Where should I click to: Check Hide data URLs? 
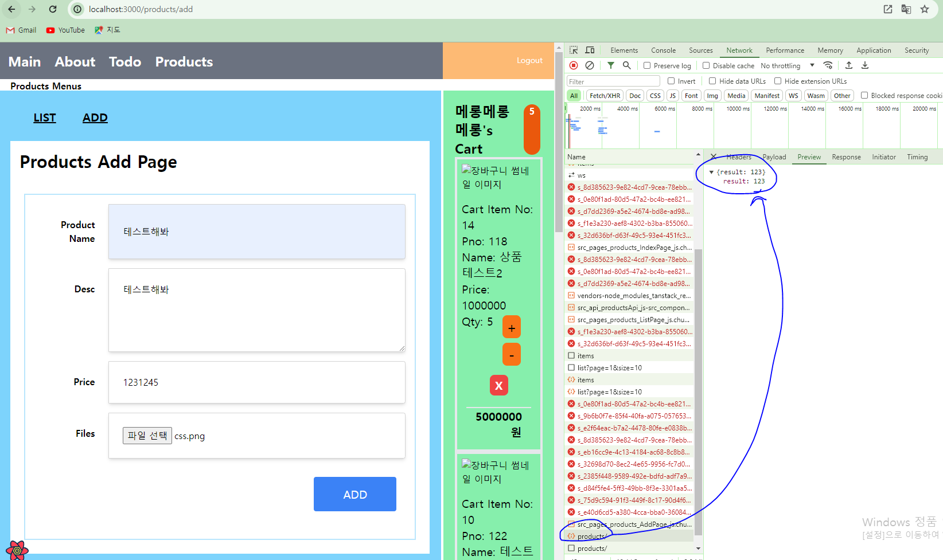[712, 81]
